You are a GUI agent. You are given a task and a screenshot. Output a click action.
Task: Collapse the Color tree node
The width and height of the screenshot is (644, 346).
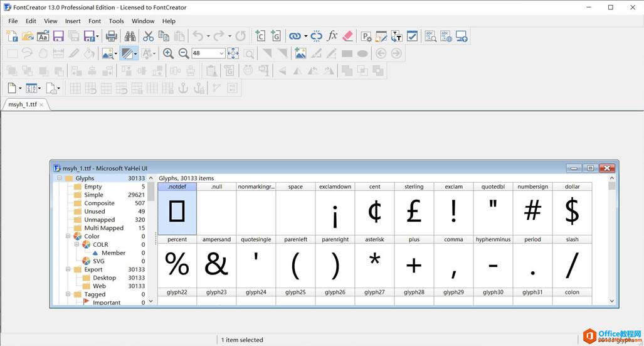[x=68, y=236]
